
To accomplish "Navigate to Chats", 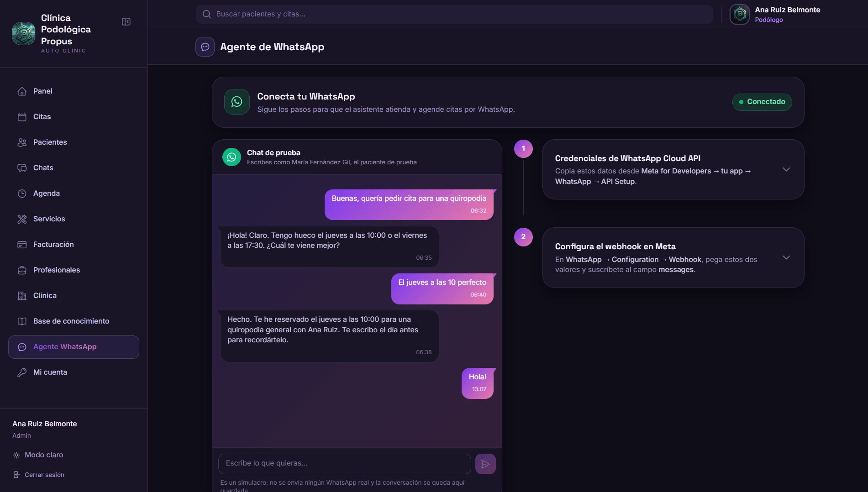I will click(74, 168).
